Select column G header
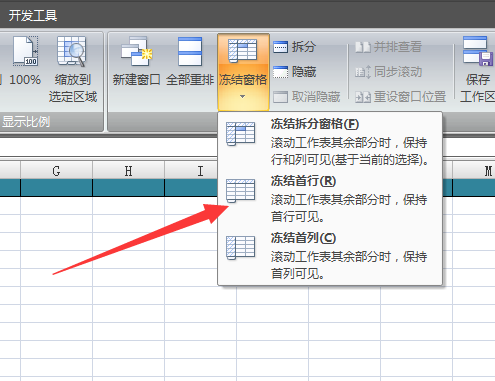This screenshot has height=381, width=495. click(56, 171)
